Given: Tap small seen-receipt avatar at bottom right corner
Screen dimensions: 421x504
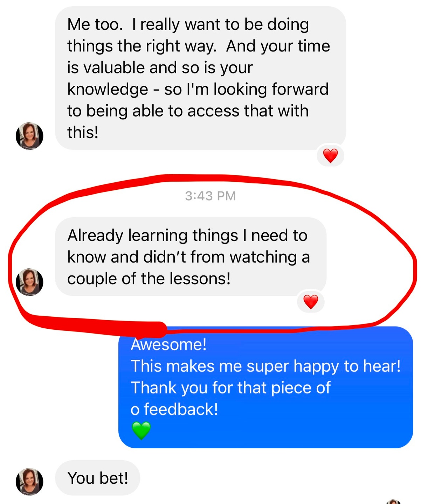Looking at the screenshot, I should pos(394,502).
